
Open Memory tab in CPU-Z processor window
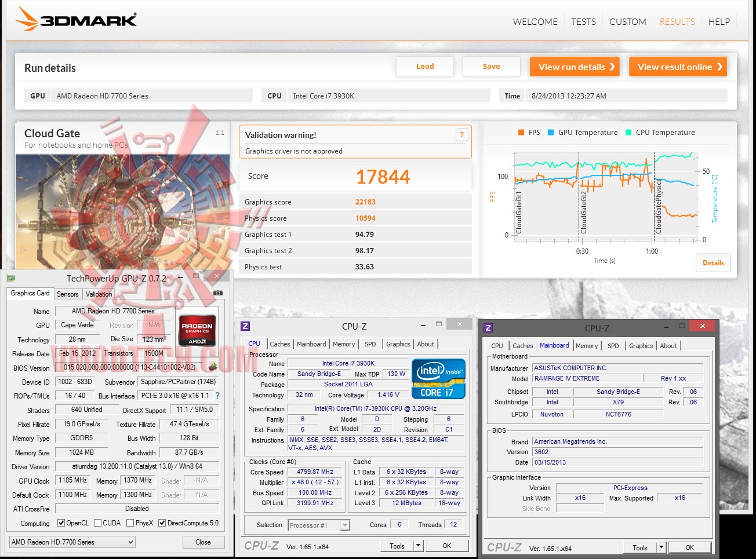344,344
